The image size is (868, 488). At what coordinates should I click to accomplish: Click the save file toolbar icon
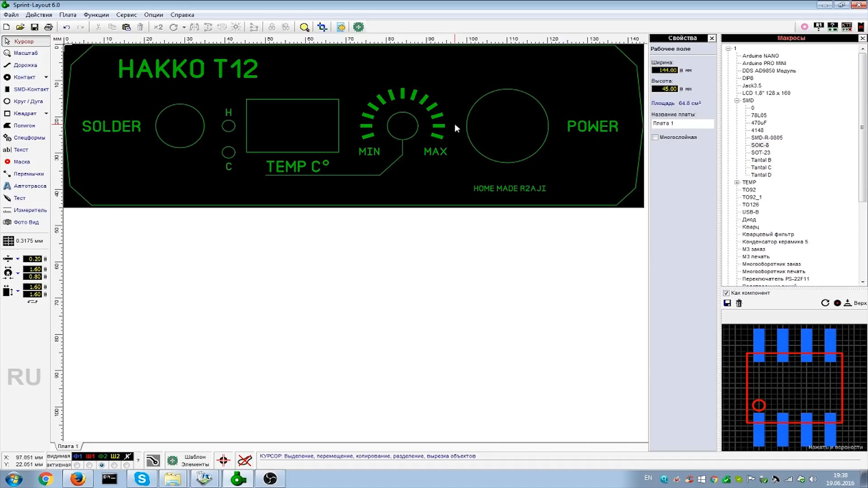coord(34,27)
